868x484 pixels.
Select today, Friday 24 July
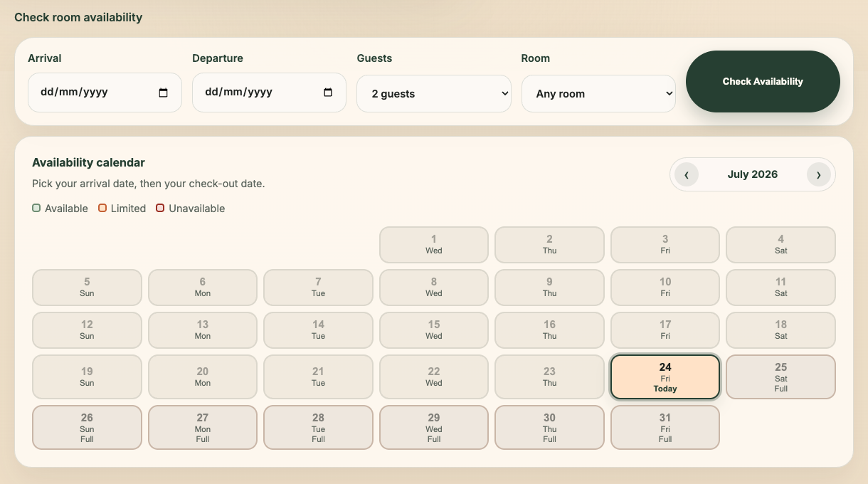[x=665, y=377]
